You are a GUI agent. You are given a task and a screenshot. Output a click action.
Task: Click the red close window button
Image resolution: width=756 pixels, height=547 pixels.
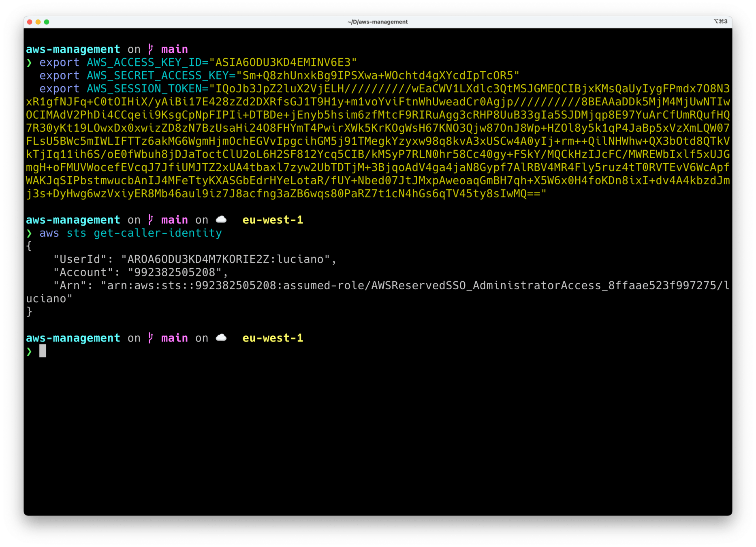click(30, 22)
